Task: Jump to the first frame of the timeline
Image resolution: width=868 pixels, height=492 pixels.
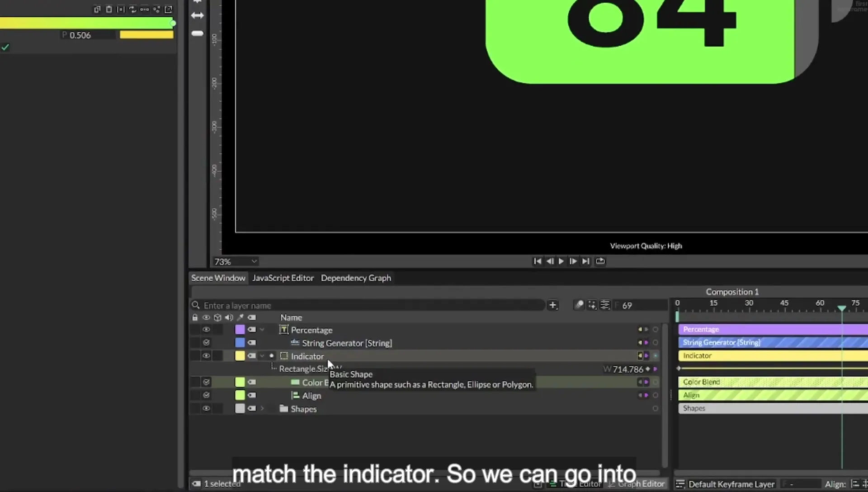Action: 537,261
